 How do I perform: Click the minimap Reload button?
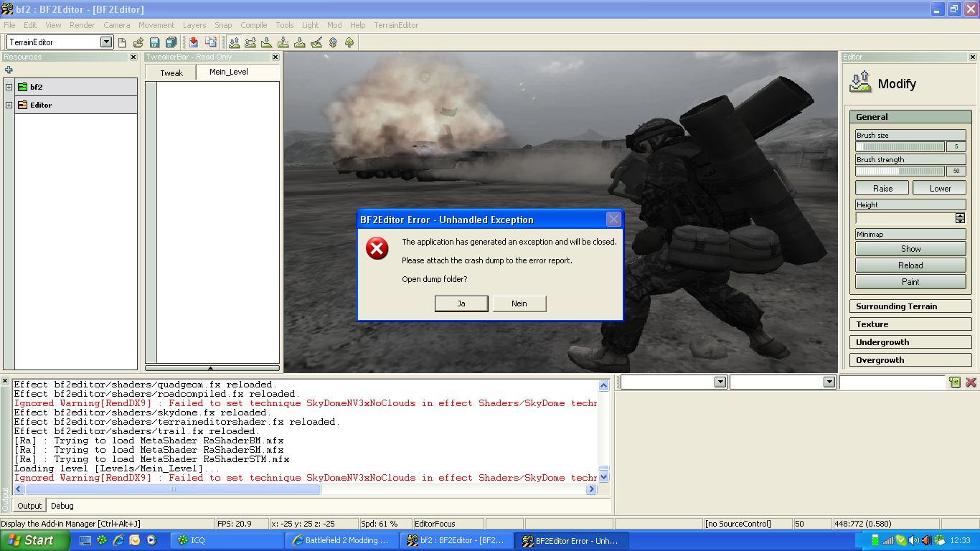910,265
